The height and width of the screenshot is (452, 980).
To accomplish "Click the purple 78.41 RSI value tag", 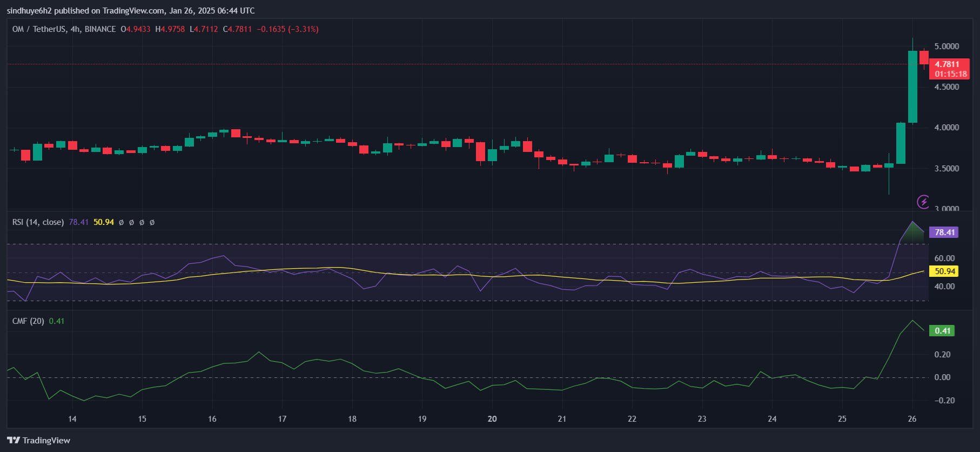I will (x=944, y=232).
